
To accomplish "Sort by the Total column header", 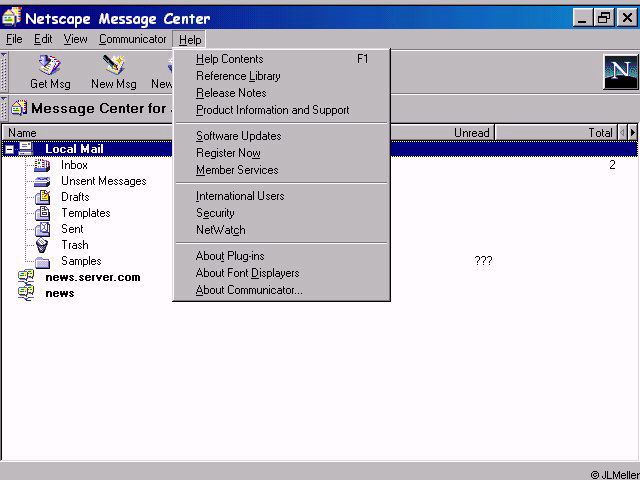I will tap(556, 133).
